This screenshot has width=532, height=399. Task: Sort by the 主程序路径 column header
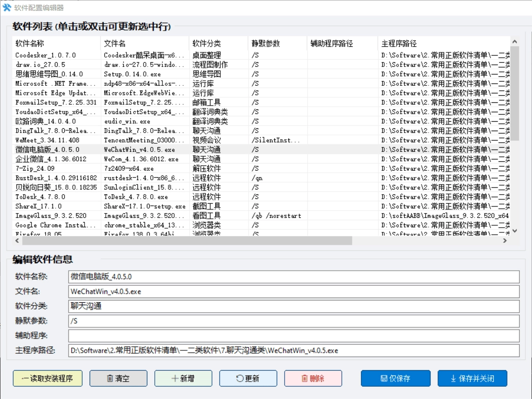coord(444,43)
